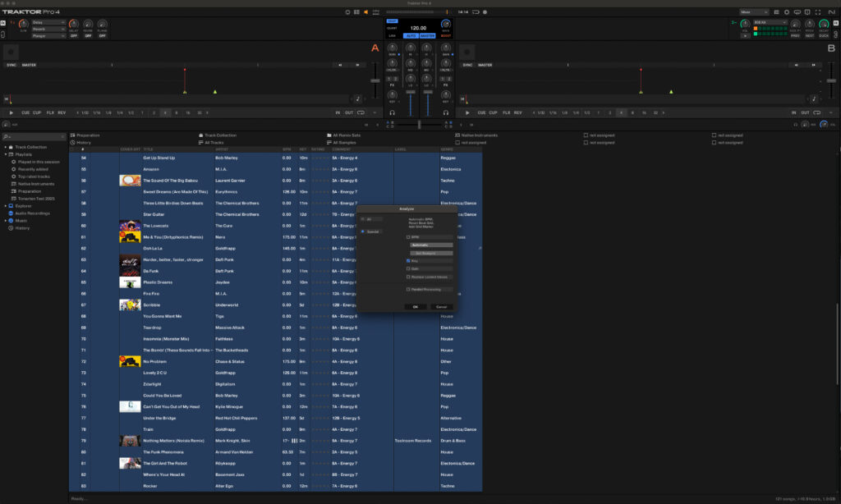Move the crossfader between decks
841x504 pixels.
coord(419,124)
